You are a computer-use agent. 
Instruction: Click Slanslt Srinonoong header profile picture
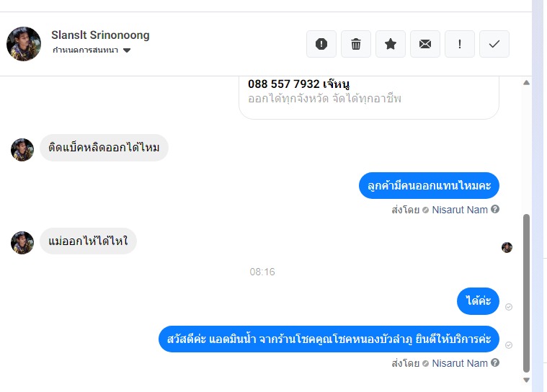tap(24, 44)
